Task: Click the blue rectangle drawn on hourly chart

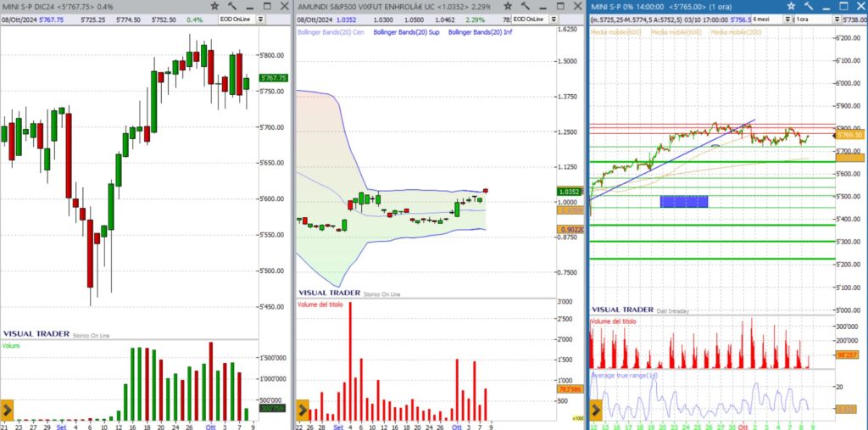Action: [684, 201]
